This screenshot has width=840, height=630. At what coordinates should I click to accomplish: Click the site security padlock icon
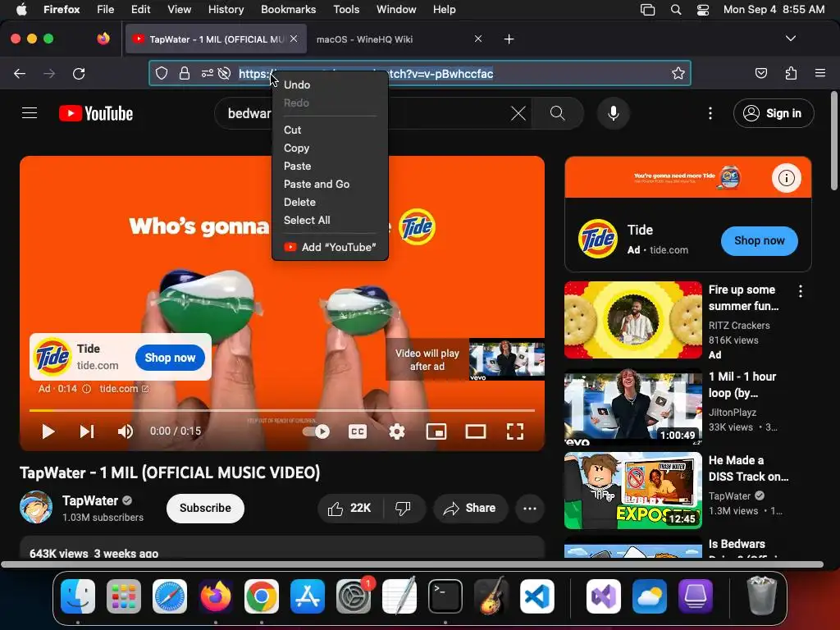(x=185, y=73)
